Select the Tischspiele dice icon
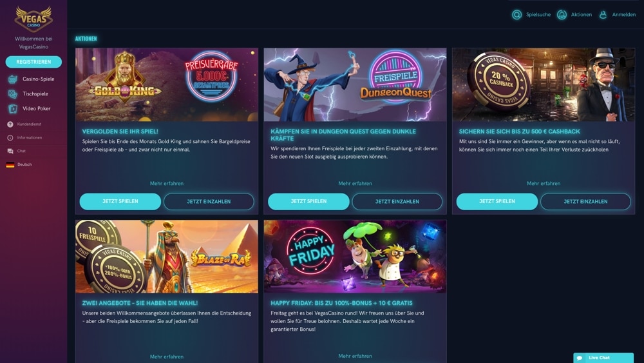Screen dimensions: 644x363 click(13, 93)
